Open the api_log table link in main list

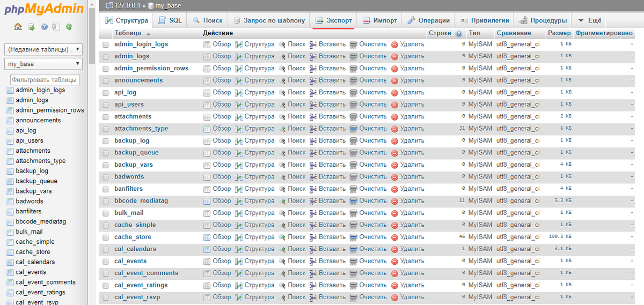(126, 92)
